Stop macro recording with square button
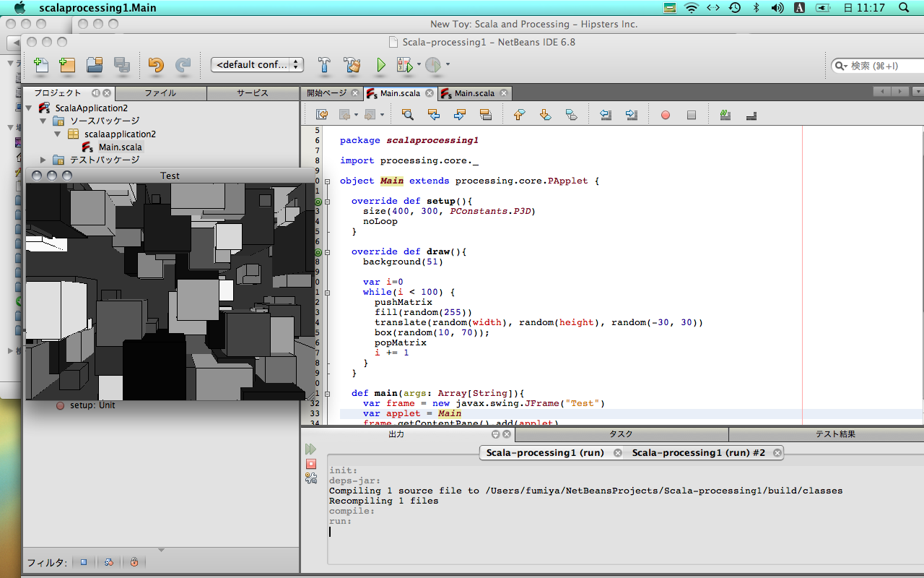The width and height of the screenshot is (924, 578). [692, 115]
